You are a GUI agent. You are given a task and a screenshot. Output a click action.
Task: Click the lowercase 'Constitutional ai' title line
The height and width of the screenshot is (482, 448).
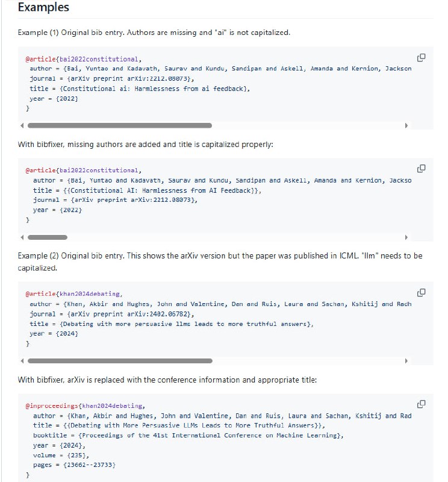(140, 89)
